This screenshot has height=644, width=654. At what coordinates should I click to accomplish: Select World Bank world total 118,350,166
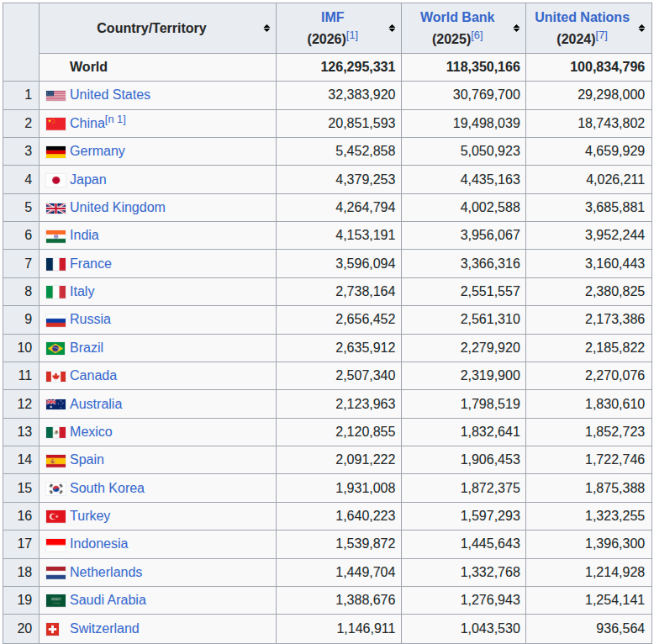(x=483, y=66)
